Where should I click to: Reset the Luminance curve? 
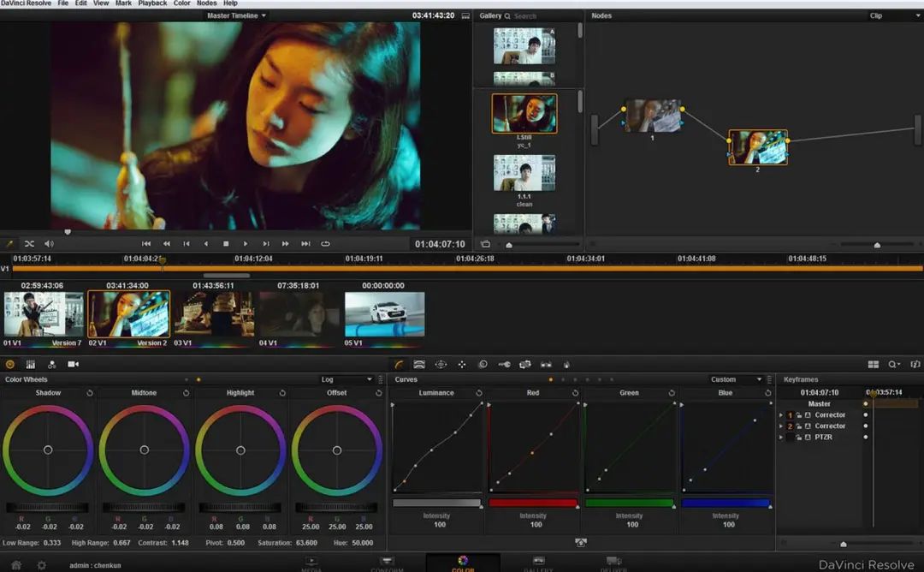click(478, 393)
